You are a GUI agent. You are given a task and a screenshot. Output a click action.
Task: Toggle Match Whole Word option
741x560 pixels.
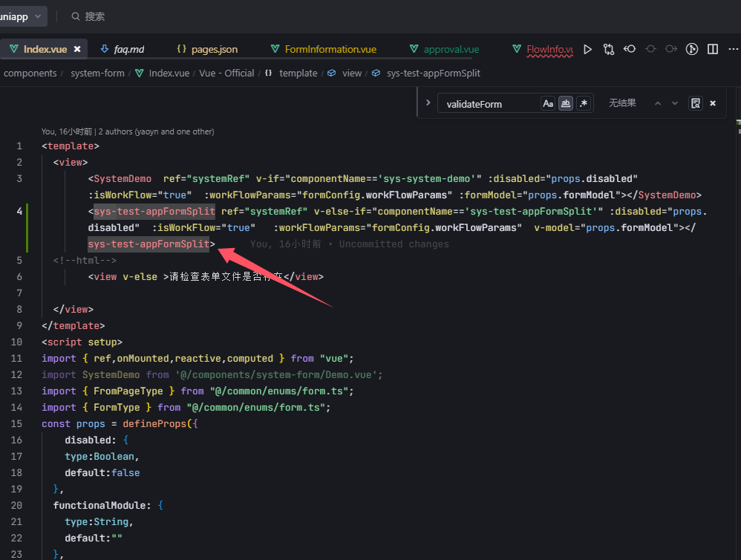coord(566,104)
